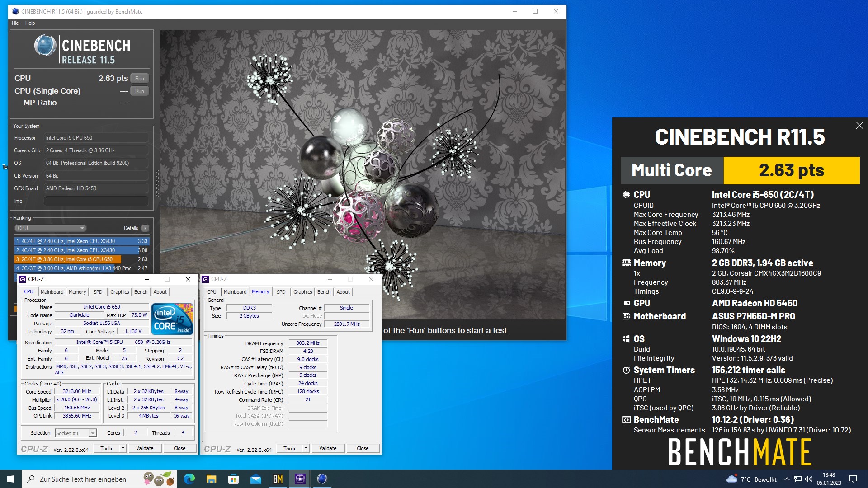Open the weather widget in taskbar

point(751,479)
